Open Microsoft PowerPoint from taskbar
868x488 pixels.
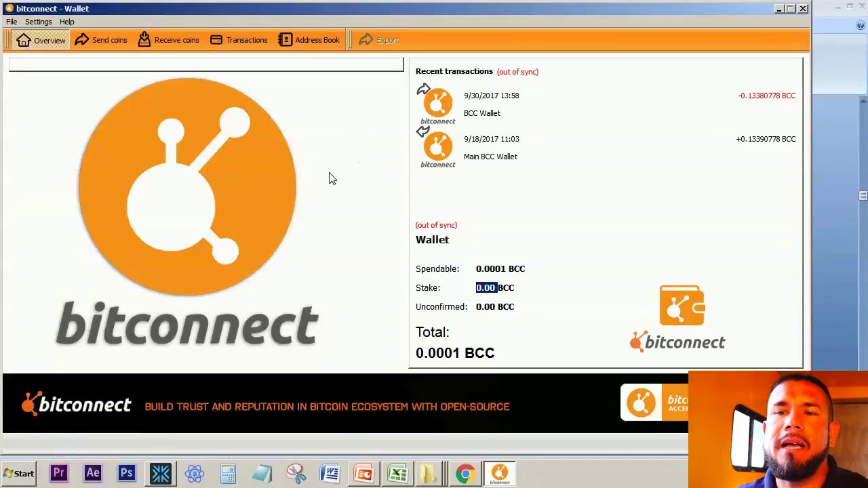click(x=364, y=473)
